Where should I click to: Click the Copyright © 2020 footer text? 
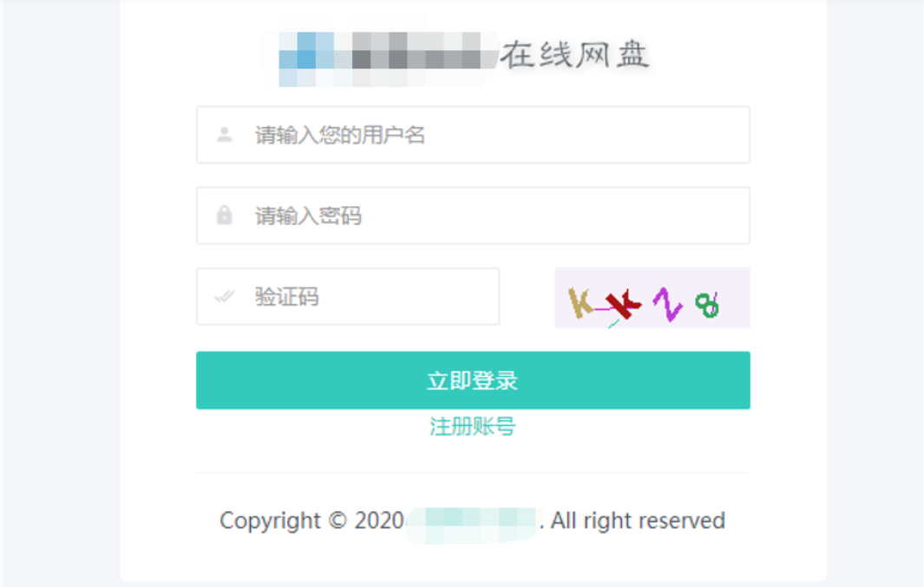click(311, 521)
